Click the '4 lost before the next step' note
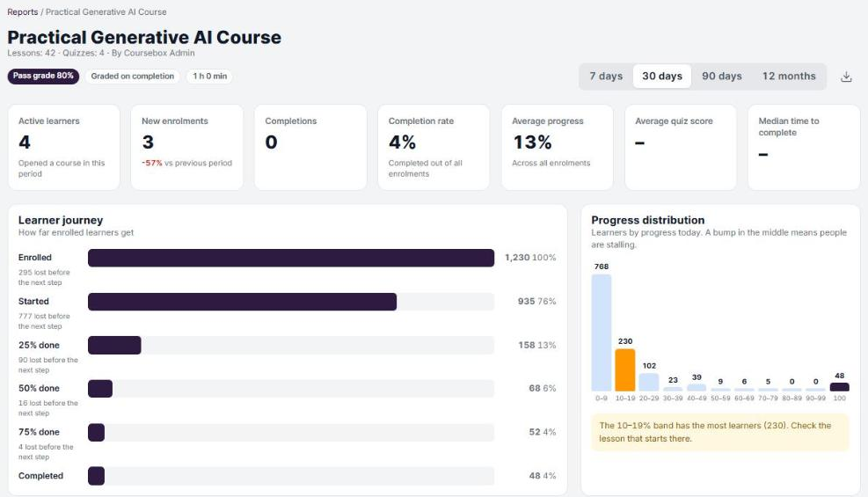Image resolution: width=868 pixels, height=497 pixels. 46,451
